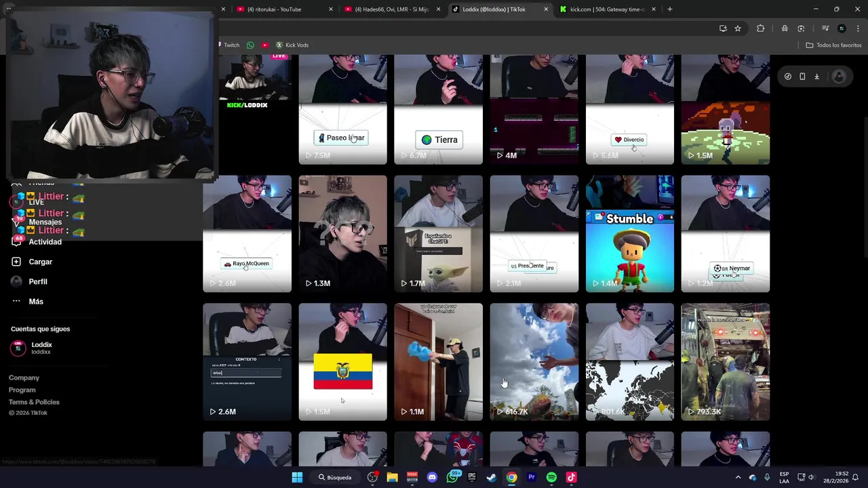This screenshot has height=488, width=868.
Task: Click the ESP LAA language indicator
Action: [784, 477]
